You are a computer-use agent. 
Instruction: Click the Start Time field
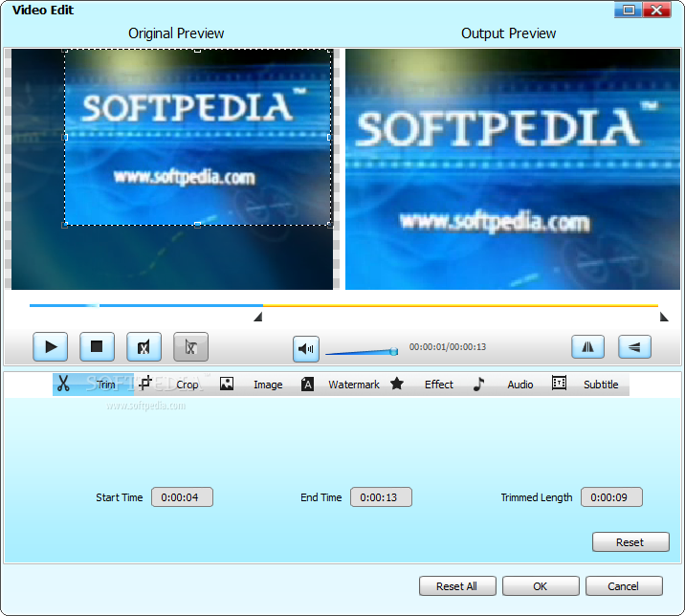(x=182, y=497)
